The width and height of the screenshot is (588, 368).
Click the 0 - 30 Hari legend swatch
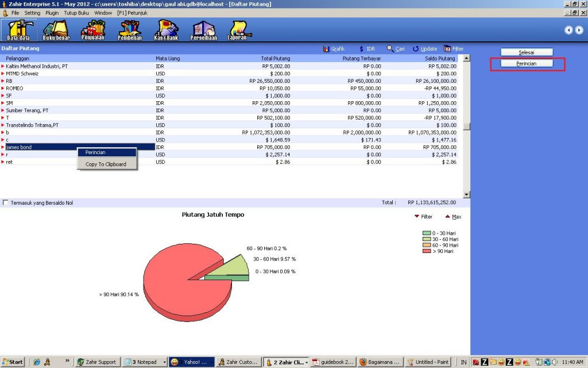pyautogui.click(x=427, y=233)
